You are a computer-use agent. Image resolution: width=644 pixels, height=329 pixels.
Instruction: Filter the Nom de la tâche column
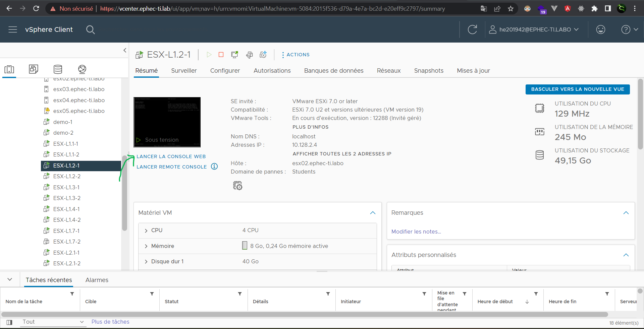pos(72,294)
